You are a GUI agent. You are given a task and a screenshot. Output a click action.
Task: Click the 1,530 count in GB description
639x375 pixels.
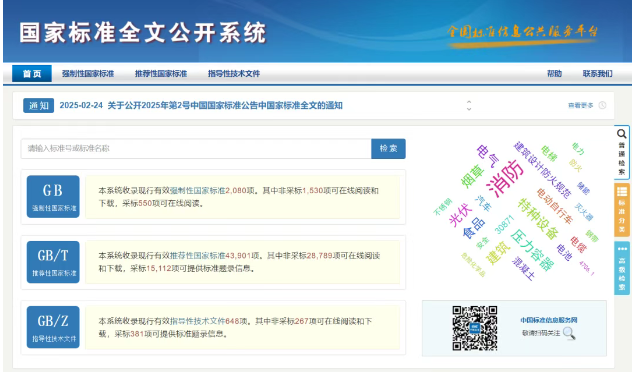[313, 190]
